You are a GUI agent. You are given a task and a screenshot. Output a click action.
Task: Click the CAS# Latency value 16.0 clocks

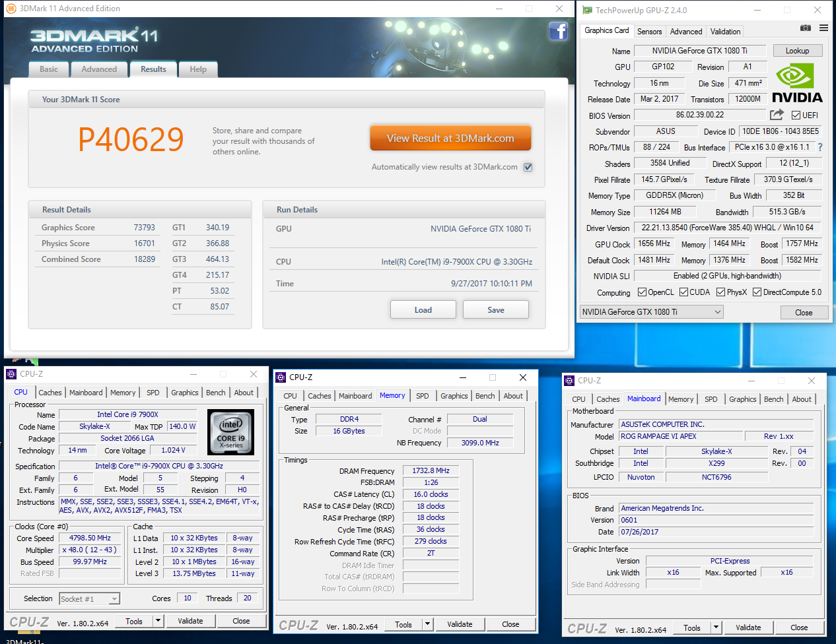(x=431, y=494)
